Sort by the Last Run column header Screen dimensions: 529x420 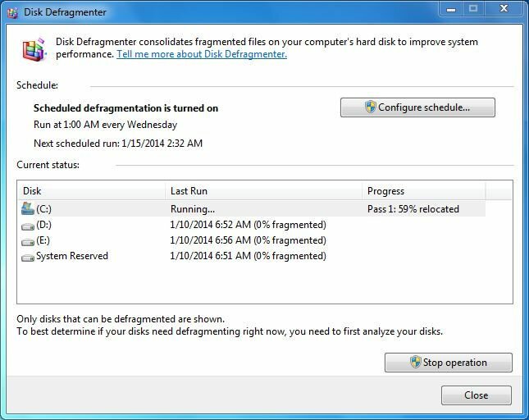click(264, 191)
